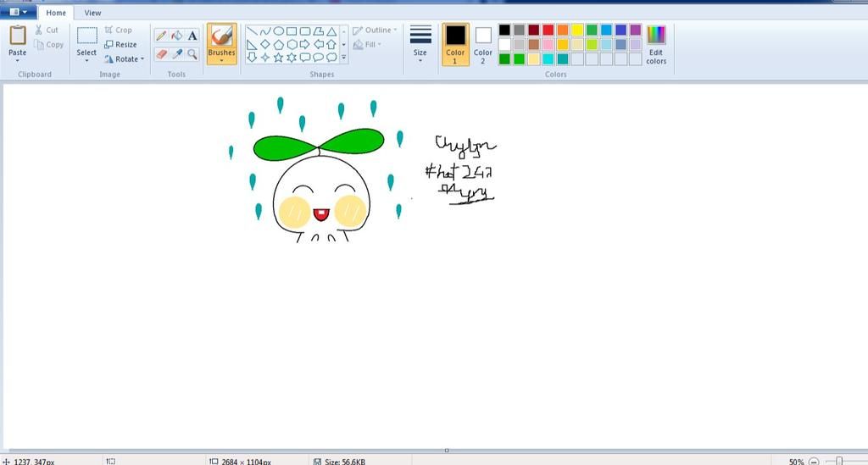Activate the Color 1 foreground selector
This screenshot has width=868, height=465.
coord(455,44)
